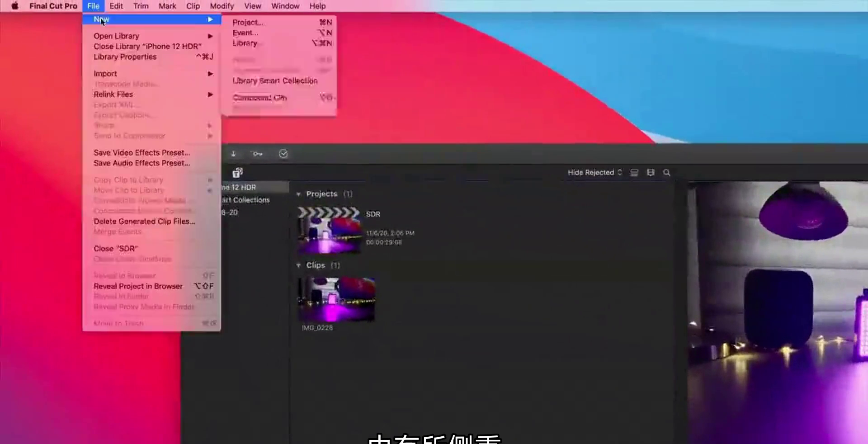Click the SDR project name
The width and height of the screenshot is (868, 444).
coord(373,214)
